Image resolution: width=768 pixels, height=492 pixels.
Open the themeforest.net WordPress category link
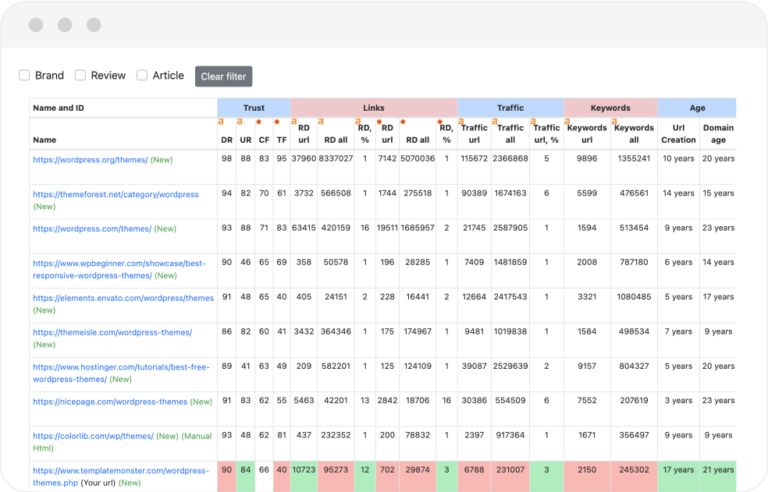pos(115,194)
